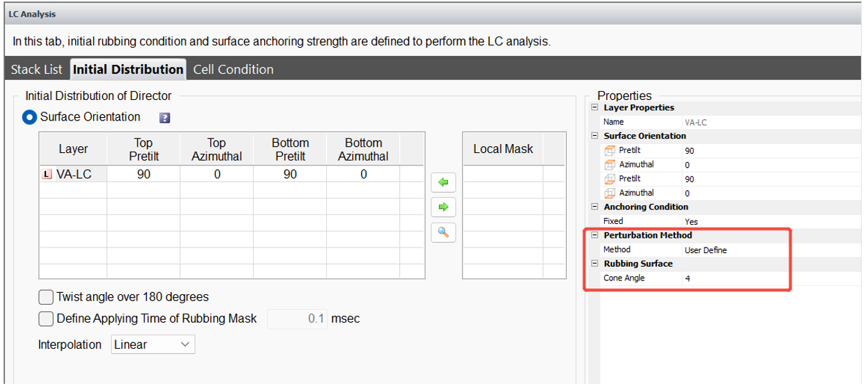Click the Top Pretilt column header

tap(143, 149)
